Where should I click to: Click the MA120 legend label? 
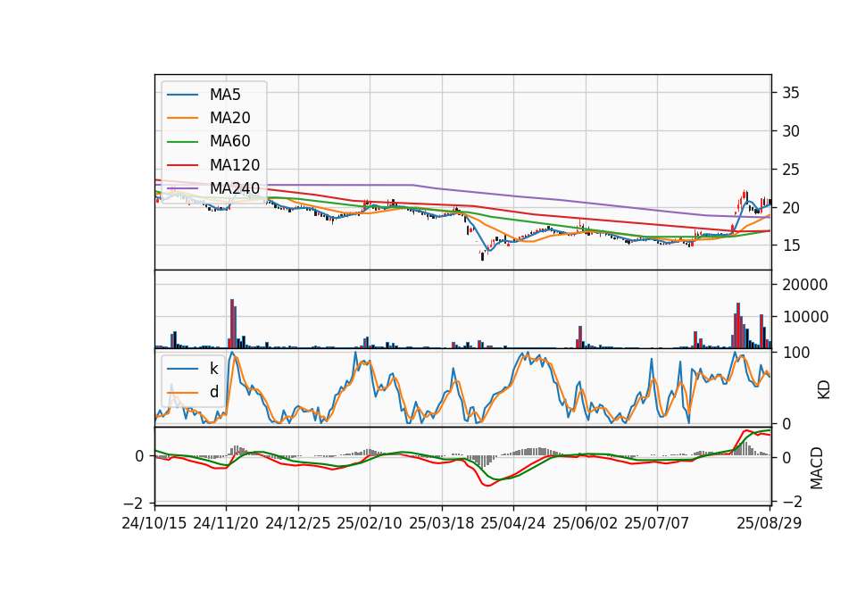235,165
